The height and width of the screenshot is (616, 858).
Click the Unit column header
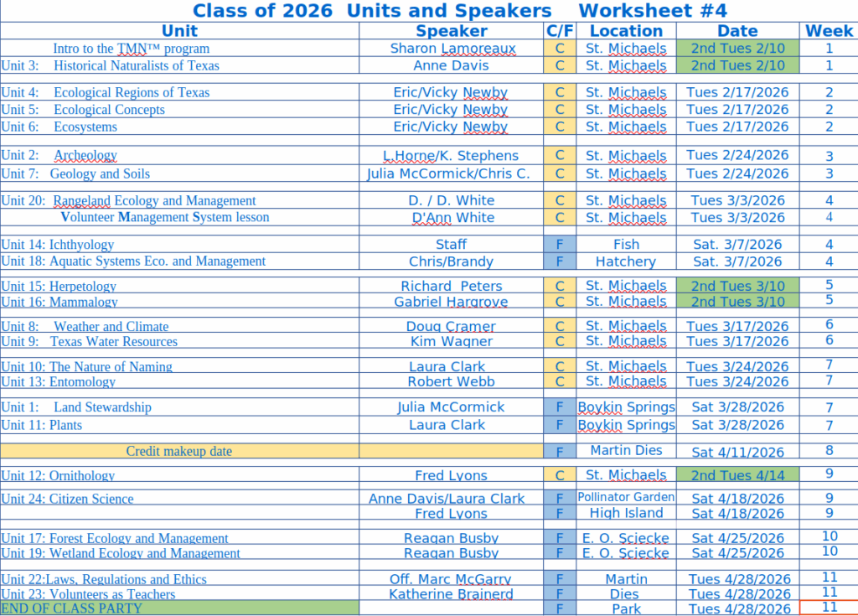point(179,31)
